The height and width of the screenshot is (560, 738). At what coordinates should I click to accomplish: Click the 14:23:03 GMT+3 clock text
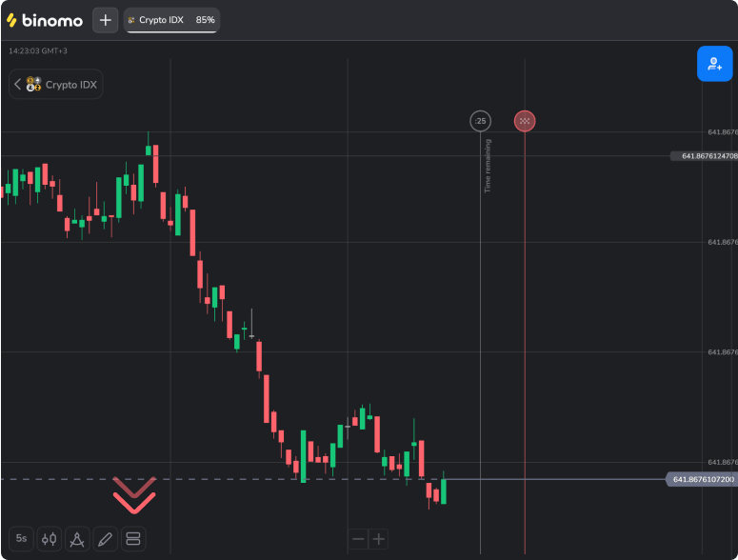38,50
